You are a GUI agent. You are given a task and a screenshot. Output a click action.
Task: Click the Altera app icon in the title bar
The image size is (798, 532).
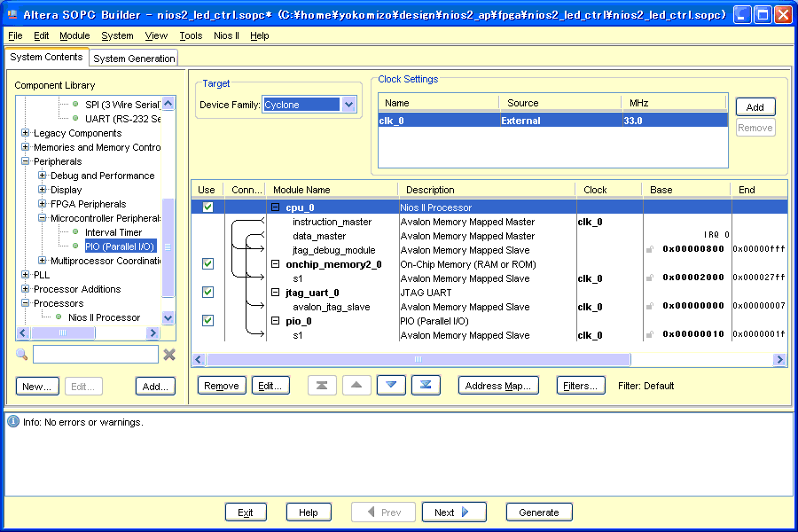[12, 14]
